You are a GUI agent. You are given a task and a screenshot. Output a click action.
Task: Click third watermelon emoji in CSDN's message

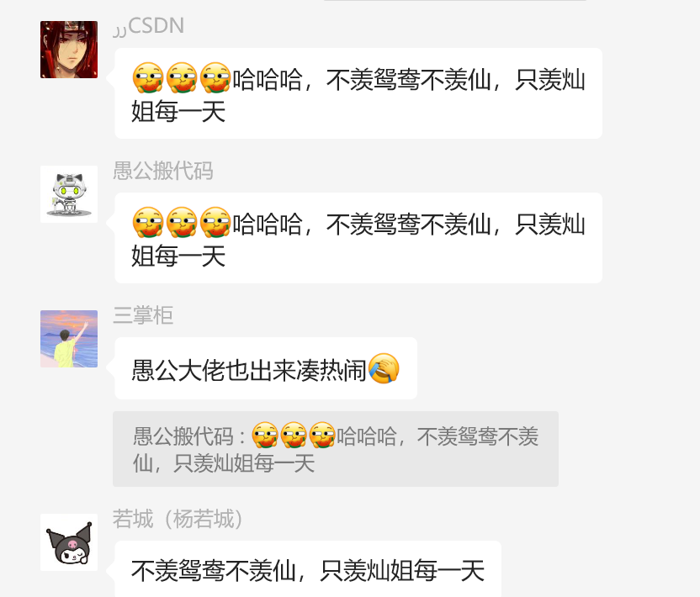[x=215, y=77]
